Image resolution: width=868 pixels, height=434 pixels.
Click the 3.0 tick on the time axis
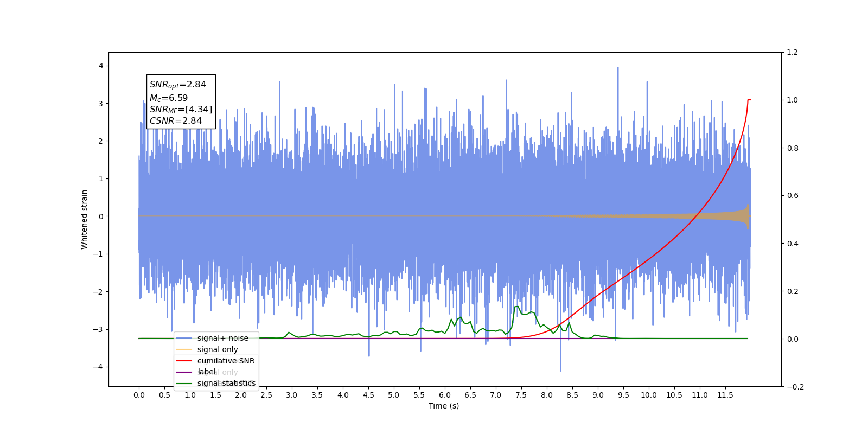click(x=292, y=395)
